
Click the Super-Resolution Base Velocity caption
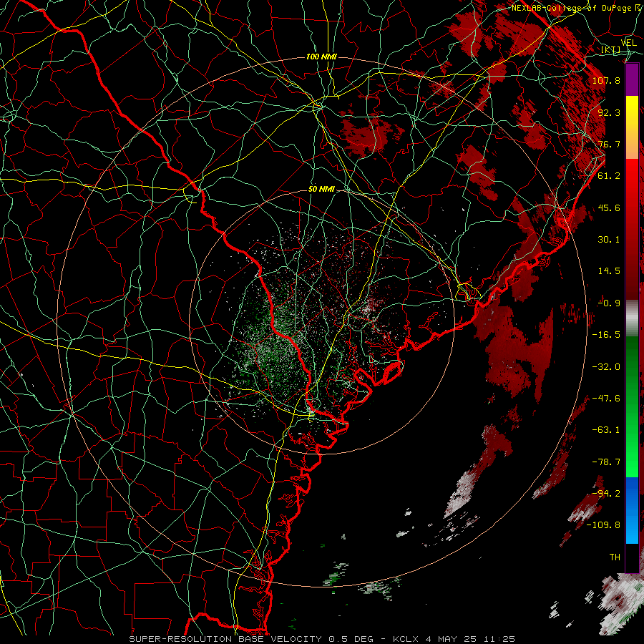point(322,639)
